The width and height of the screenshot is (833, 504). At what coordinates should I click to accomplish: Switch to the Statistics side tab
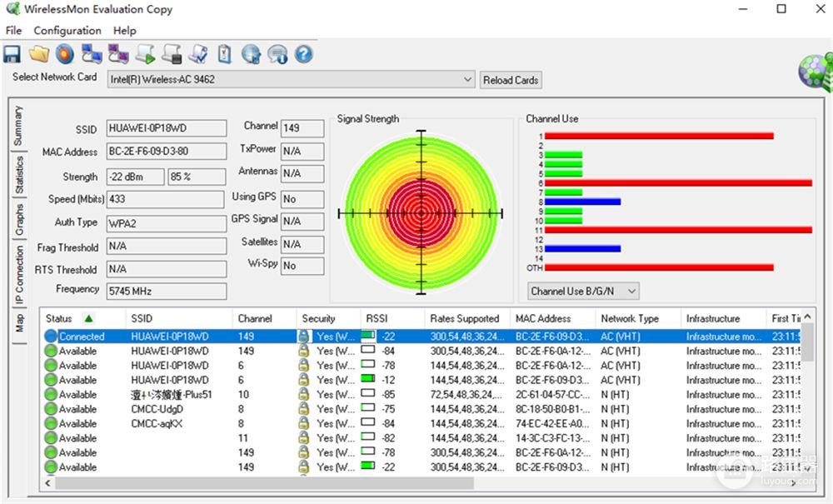click(18, 174)
